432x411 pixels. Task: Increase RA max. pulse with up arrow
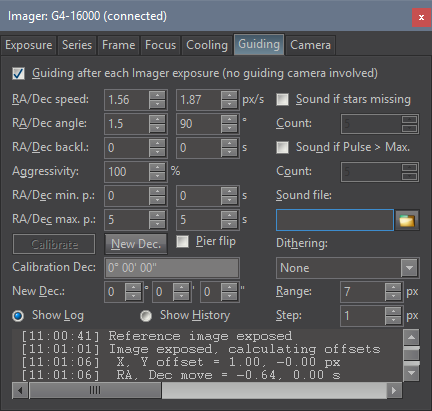[x=157, y=215]
